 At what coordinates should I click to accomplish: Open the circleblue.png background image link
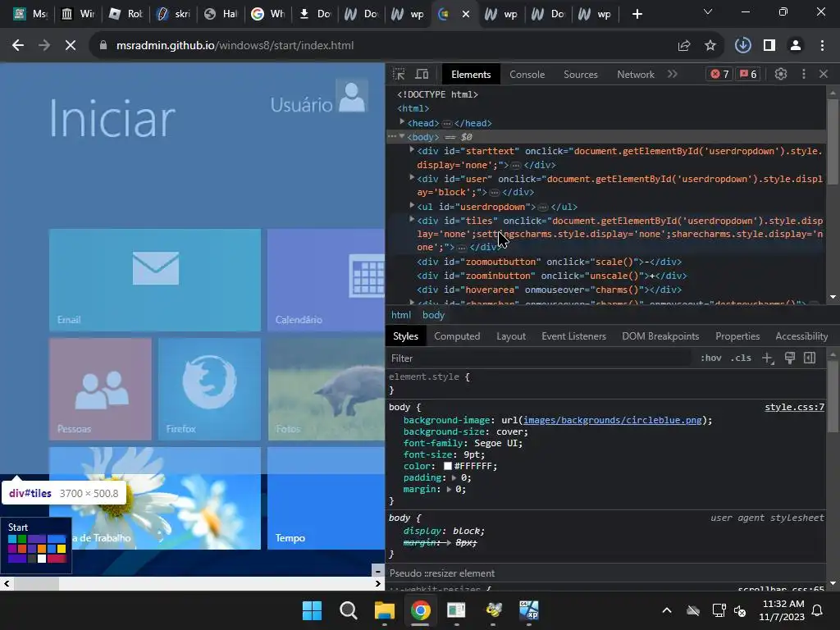(x=612, y=420)
